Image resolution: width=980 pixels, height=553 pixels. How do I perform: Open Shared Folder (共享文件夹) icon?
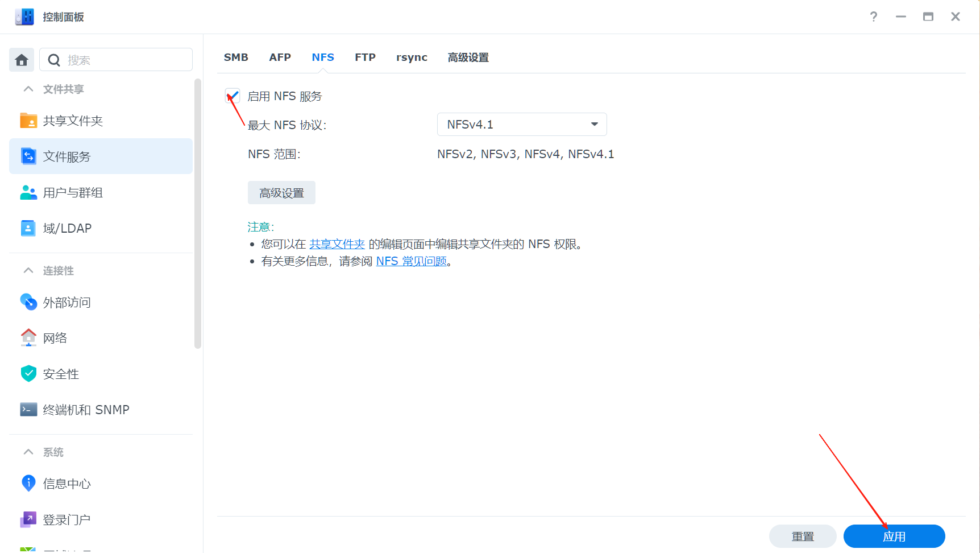point(28,121)
